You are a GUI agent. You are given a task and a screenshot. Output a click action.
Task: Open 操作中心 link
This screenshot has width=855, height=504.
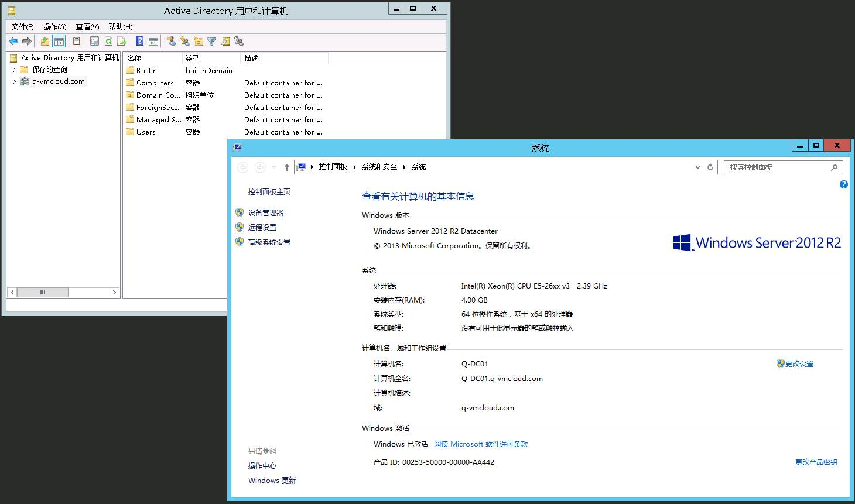262,465
